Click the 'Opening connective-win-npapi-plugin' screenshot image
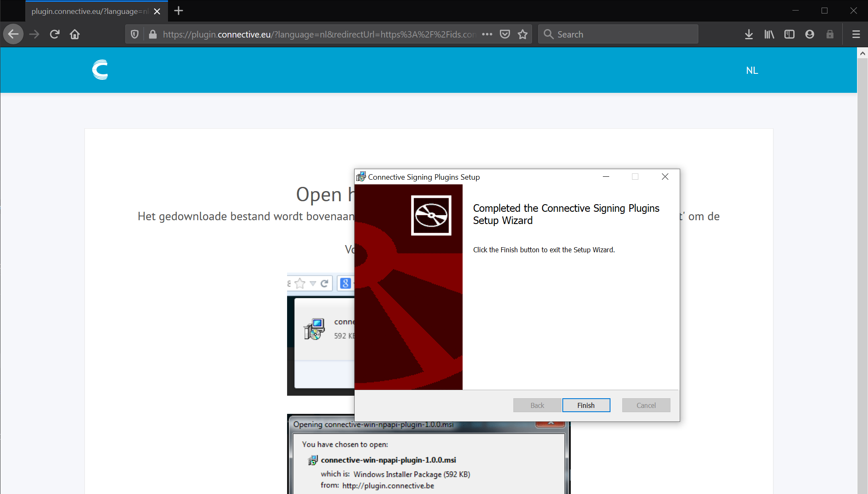This screenshot has width=868, height=494. coord(429,457)
